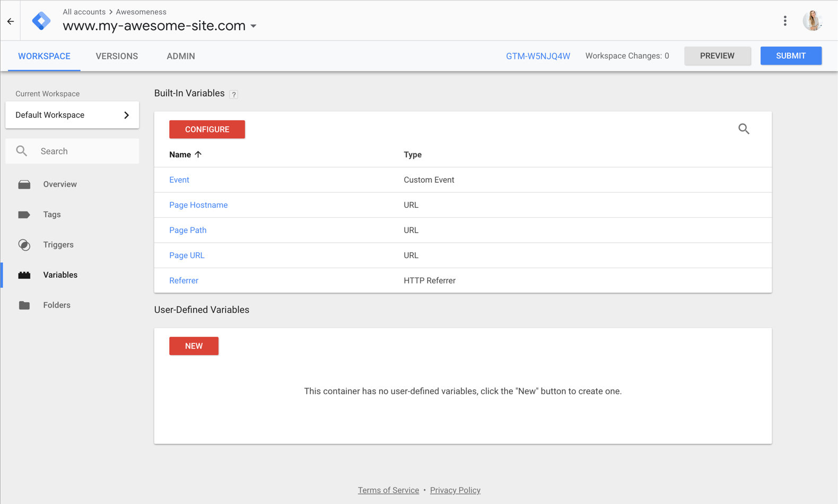
Task: Click the Name column header text
Action: tap(180, 155)
